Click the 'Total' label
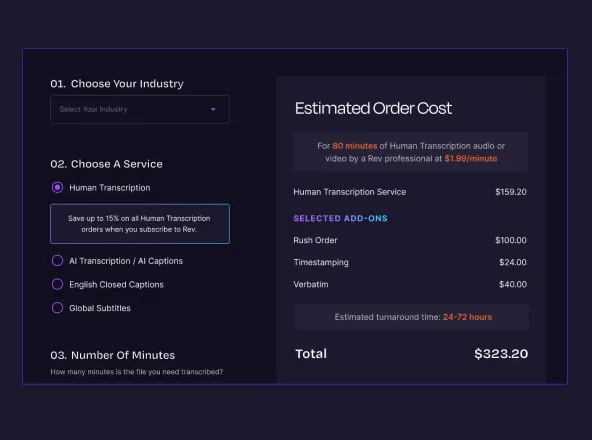The image size is (592, 440). coord(311,354)
